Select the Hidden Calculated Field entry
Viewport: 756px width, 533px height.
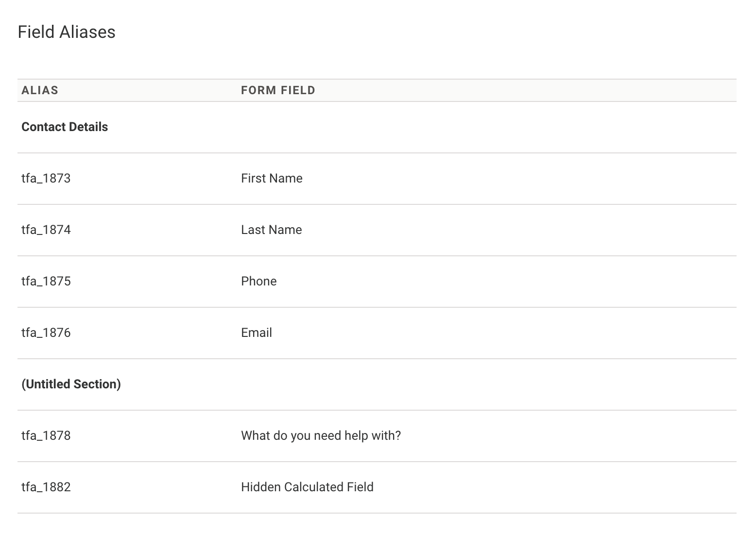[307, 487]
